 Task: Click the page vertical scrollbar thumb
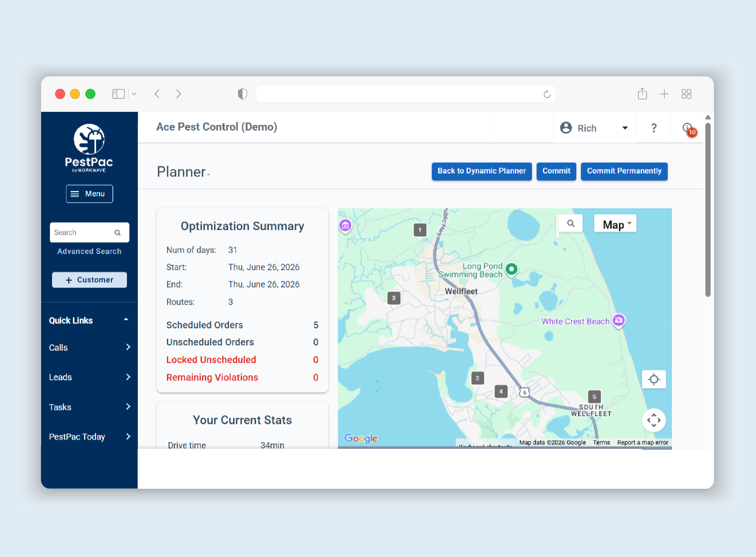pyautogui.click(x=708, y=210)
